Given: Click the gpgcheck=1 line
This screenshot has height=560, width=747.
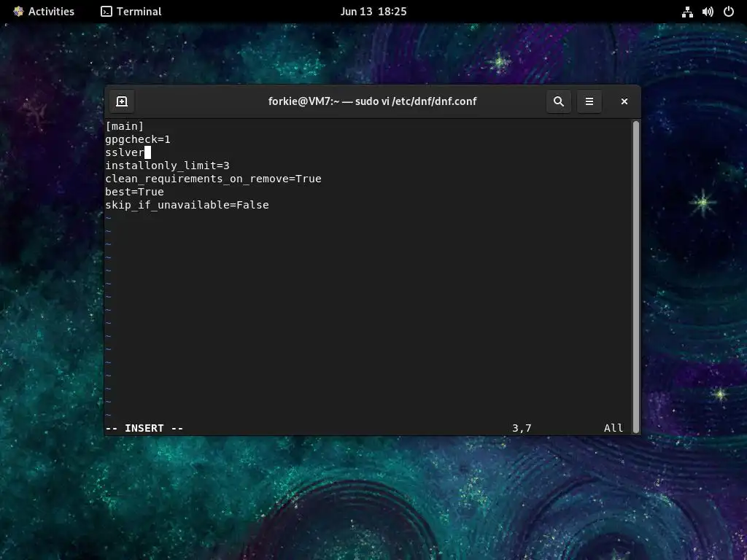Looking at the screenshot, I should (138, 139).
